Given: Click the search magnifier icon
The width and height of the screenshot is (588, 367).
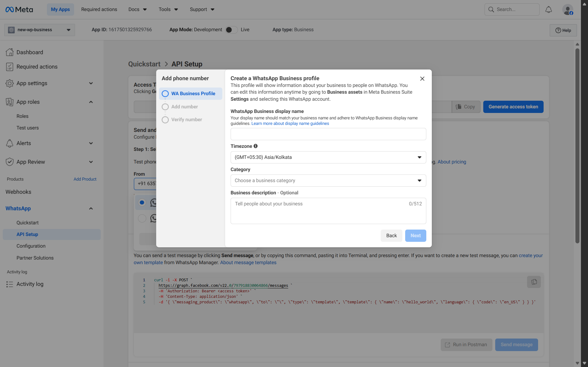Looking at the screenshot, I should (491, 9).
